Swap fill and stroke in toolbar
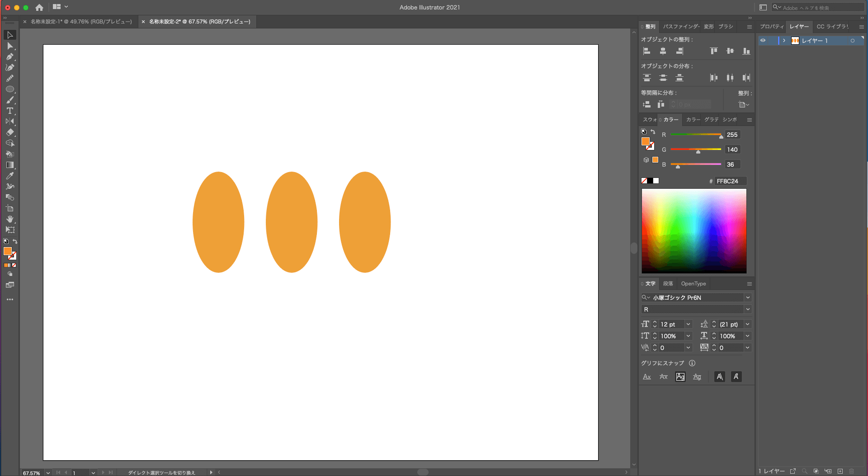 pyautogui.click(x=15, y=242)
